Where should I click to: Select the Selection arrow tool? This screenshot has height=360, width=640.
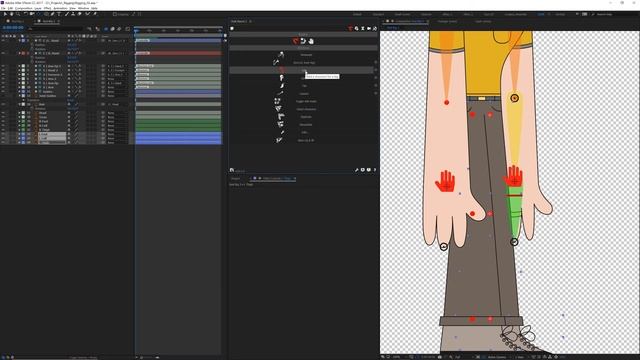(x=5, y=14)
